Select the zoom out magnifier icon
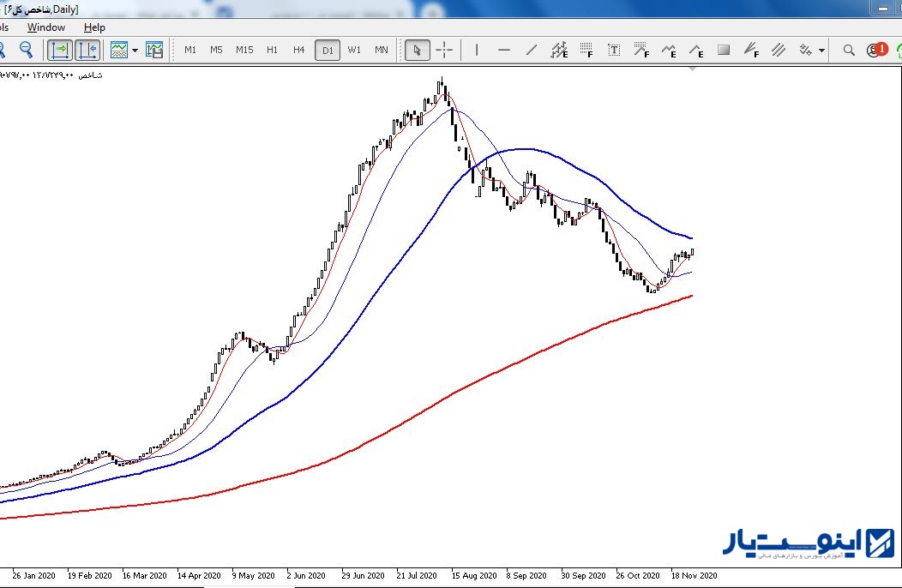 tap(26, 50)
